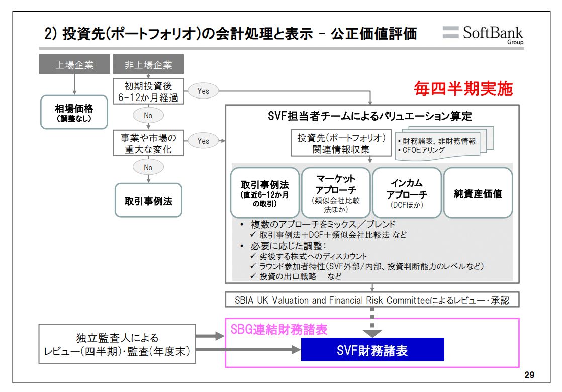Click the 純資産価値 box
Screen dimensions: 562x392
(478, 193)
